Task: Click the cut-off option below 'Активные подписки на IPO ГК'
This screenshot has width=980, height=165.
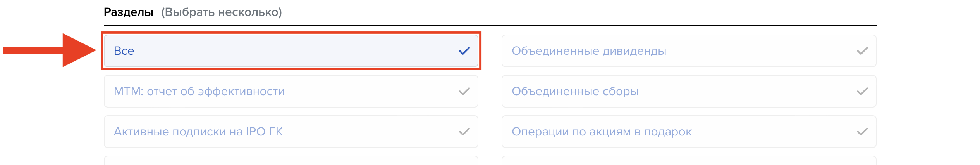Action: click(x=291, y=161)
